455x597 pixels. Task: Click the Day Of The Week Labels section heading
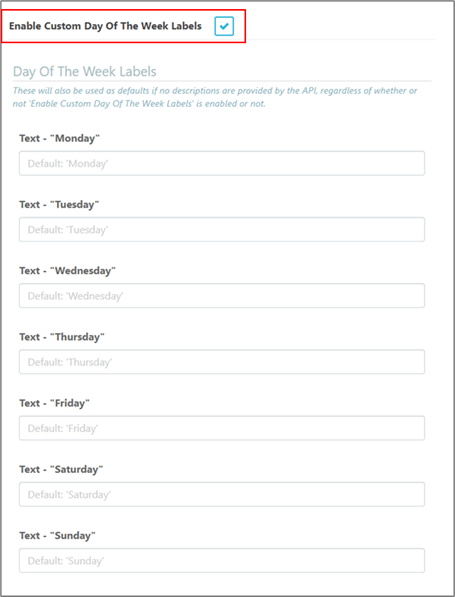coord(85,72)
